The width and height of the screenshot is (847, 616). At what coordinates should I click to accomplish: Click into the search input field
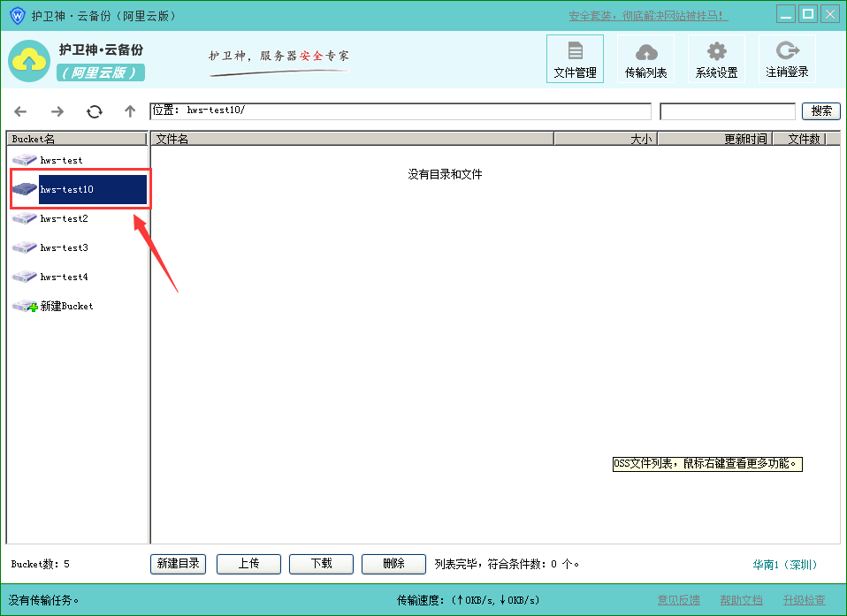(727, 111)
